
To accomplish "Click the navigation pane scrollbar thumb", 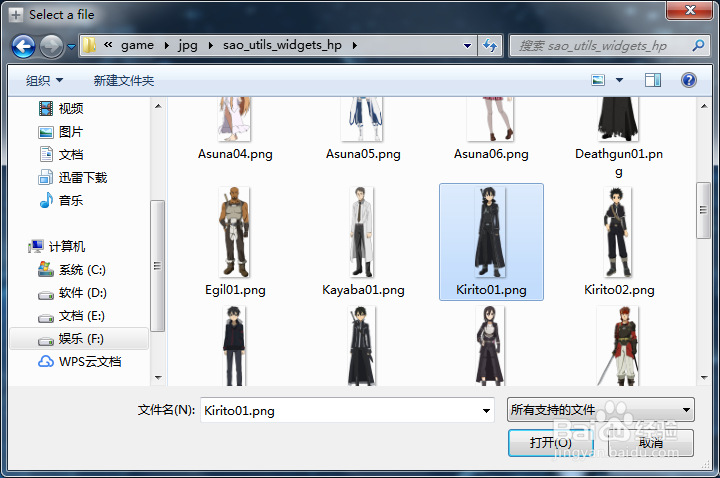I will click(x=158, y=266).
